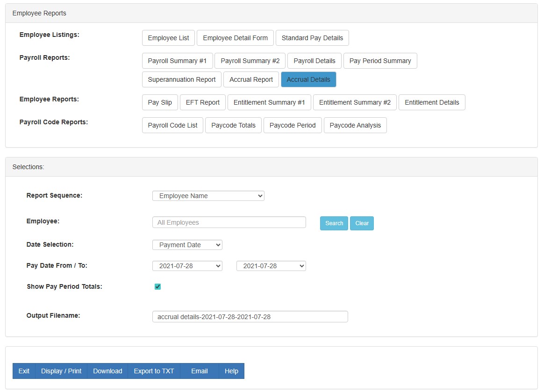The width and height of the screenshot is (543, 392).
Task: Open the Pay Date From dropdown
Action: pos(187,265)
